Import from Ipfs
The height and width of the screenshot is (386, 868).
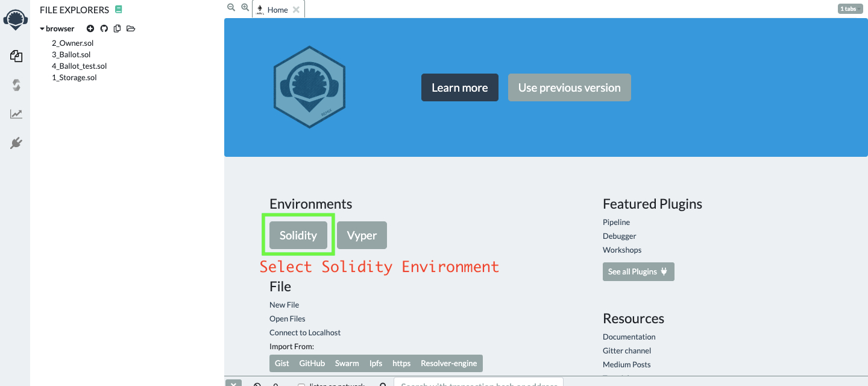tap(376, 363)
